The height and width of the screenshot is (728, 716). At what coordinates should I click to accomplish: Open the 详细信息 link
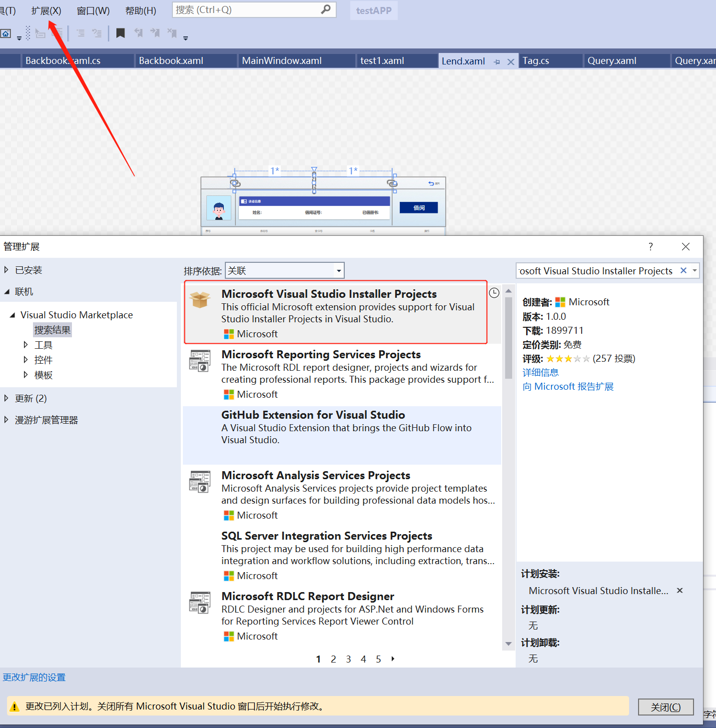point(541,372)
